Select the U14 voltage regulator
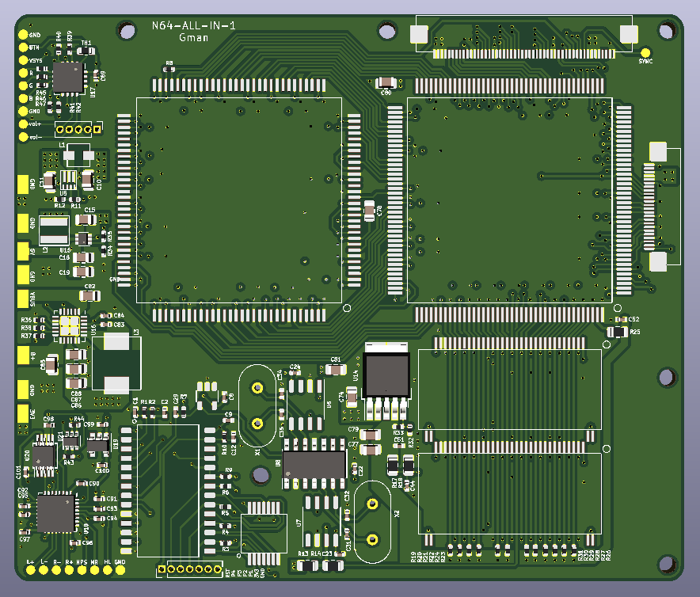This screenshot has width=700, height=597. [x=386, y=380]
